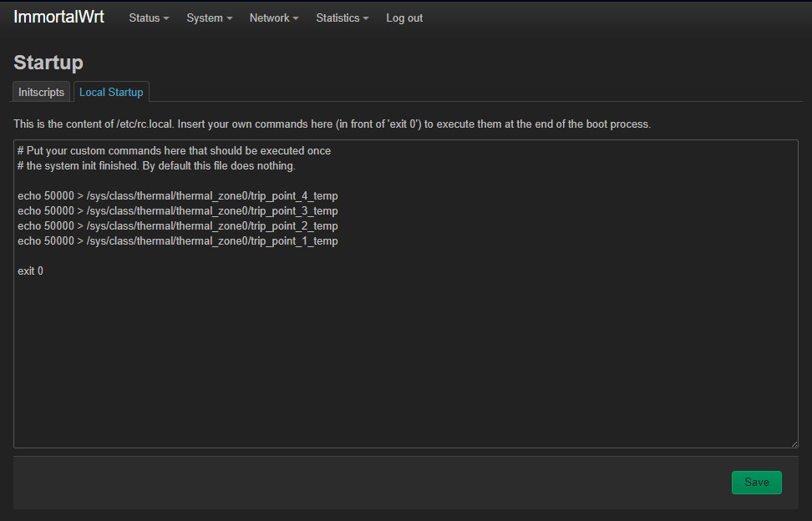Screen dimensions: 812x521
Task: Click the trip_point_3_temp echo line
Action: 177,211
